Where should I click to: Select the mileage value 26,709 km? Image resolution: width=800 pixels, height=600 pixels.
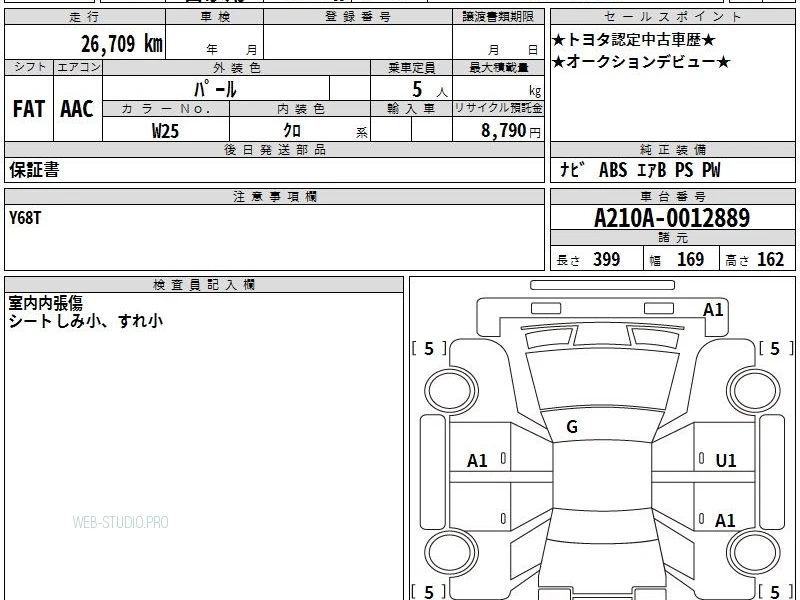coord(122,44)
